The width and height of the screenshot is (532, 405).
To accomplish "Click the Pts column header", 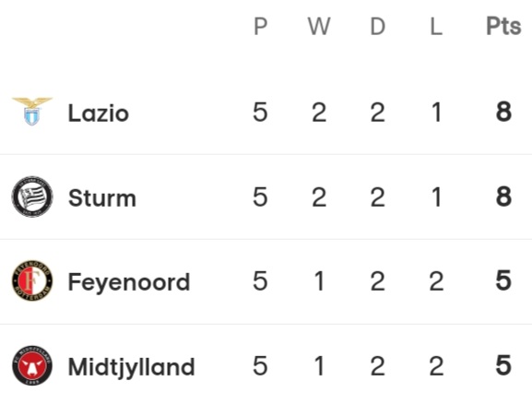I will click(503, 26).
